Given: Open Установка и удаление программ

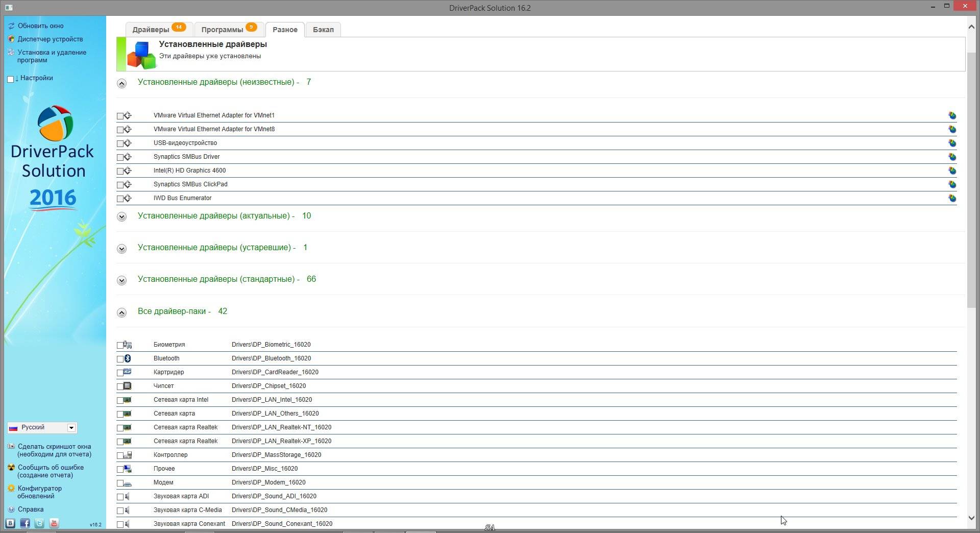Looking at the screenshot, I should [52, 56].
